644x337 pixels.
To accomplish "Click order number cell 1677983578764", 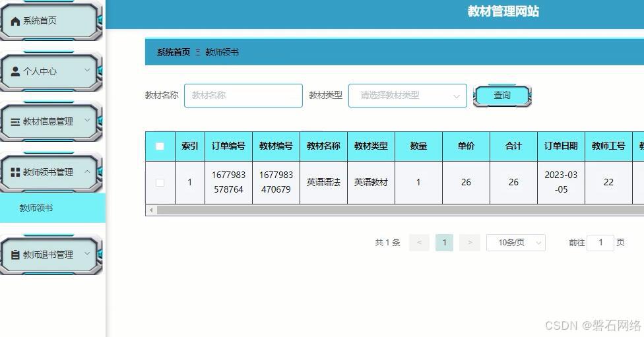I will pos(228,182).
